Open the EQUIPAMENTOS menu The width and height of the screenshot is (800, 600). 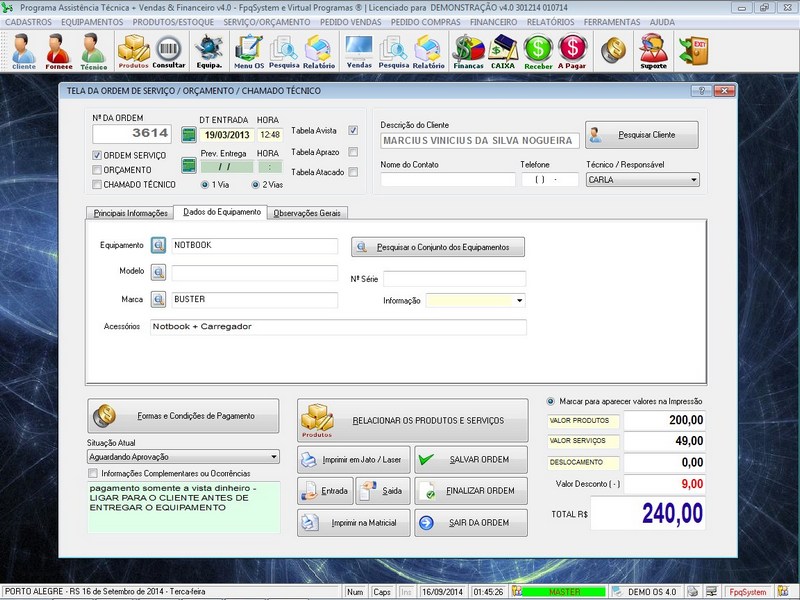92,22
